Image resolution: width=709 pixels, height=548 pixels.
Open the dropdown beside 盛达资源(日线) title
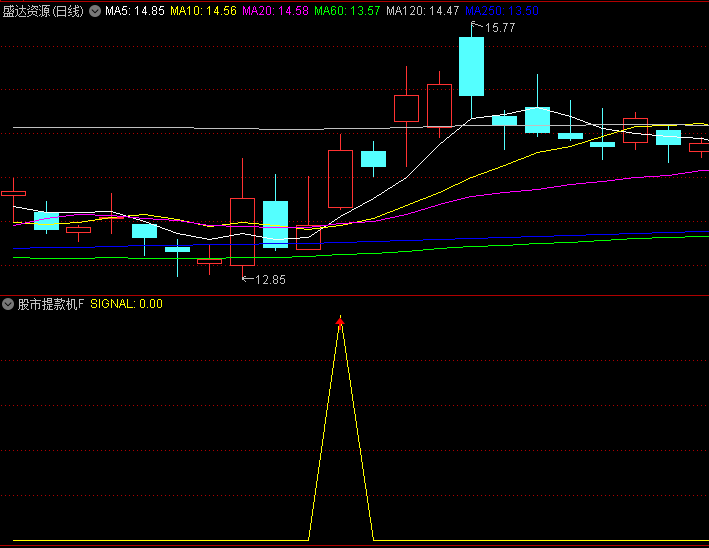tap(95, 11)
